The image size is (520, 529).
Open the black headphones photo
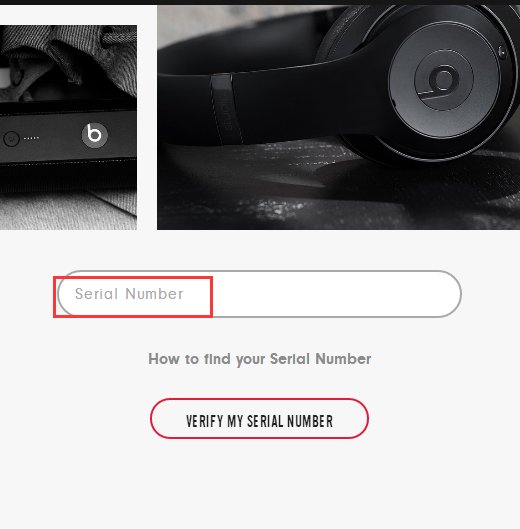tap(338, 117)
